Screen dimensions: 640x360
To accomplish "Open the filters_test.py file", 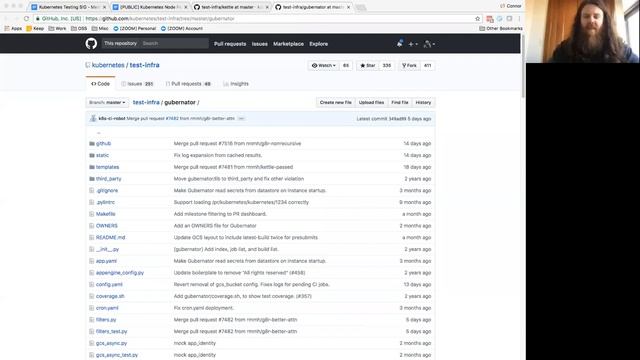I will 111,331.
